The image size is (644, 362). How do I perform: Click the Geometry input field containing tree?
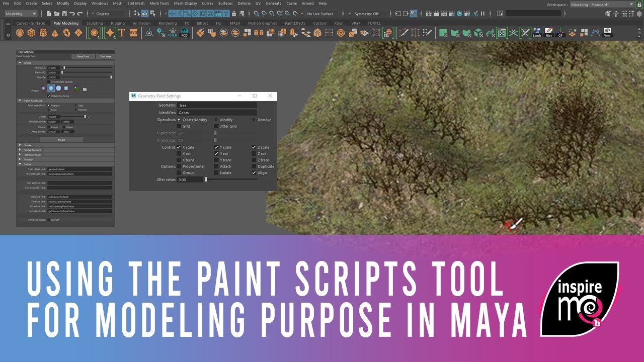[217, 106]
